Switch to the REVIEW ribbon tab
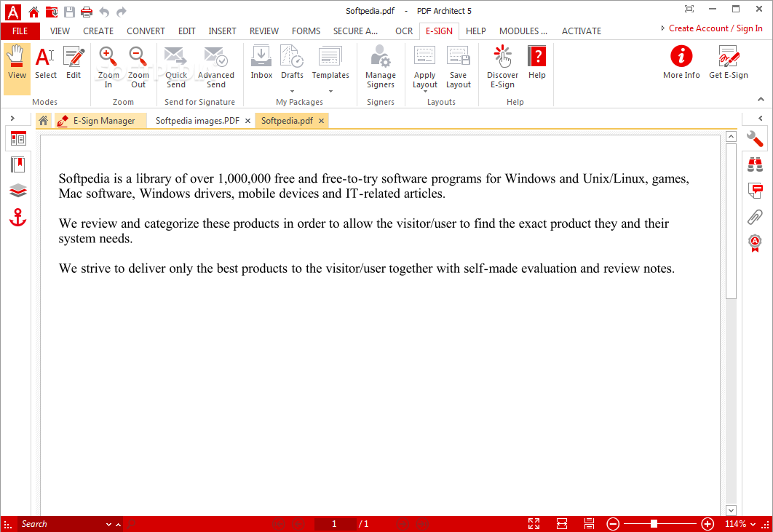773x532 pixels. (263, 31)
